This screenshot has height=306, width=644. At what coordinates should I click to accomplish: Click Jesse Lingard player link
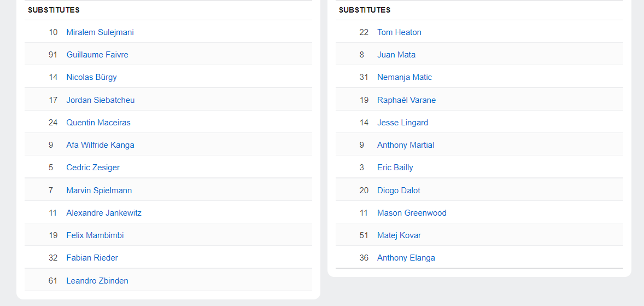(402, 123)
